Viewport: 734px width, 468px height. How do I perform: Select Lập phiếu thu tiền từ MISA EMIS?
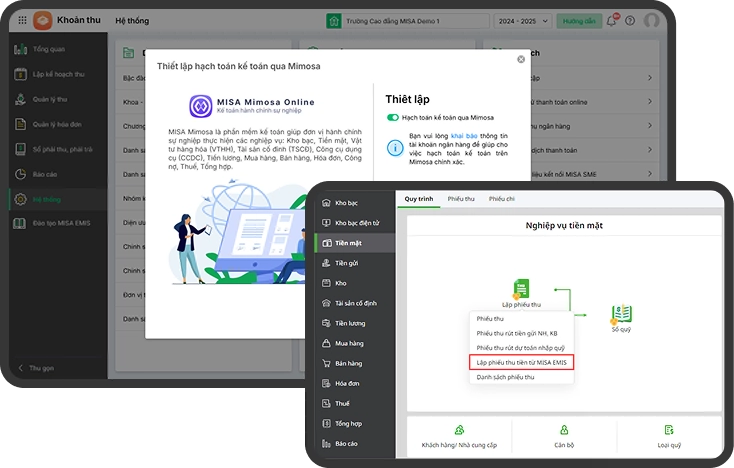pyautogui.click(x=521, y=362)
